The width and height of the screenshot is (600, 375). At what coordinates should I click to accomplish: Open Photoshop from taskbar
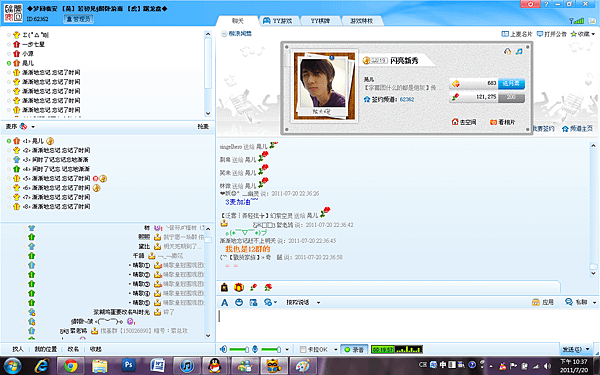[x=129, y=366]
